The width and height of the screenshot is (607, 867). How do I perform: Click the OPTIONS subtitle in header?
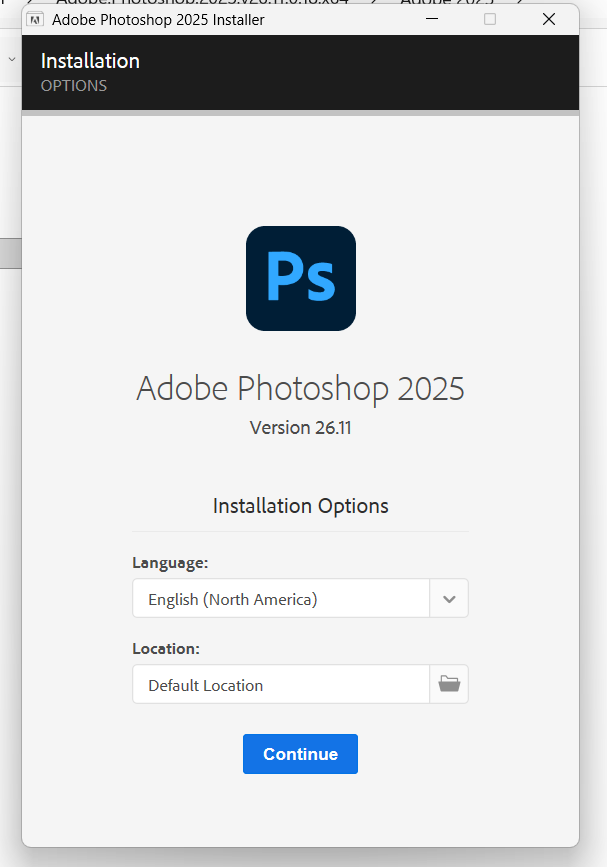(74, 86)
